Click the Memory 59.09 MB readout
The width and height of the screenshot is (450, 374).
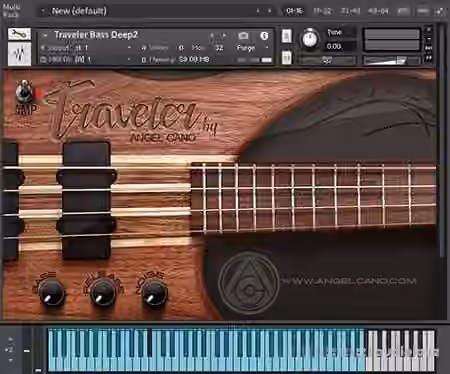point(194,59)
